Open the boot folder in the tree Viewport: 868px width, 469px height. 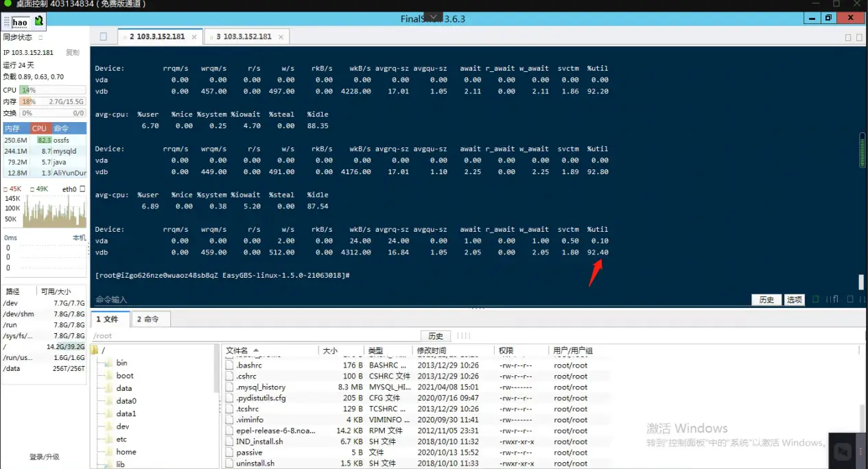click(x=125, y=376)
